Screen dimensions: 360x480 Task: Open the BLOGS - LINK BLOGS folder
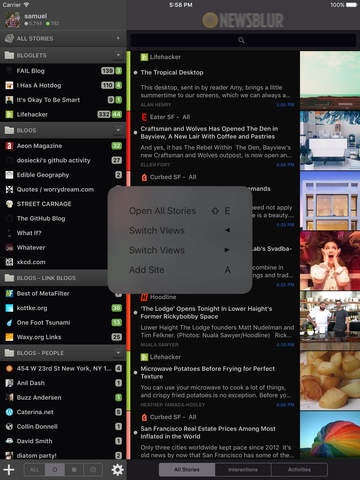pyautogui.click(x=53, y=278)
